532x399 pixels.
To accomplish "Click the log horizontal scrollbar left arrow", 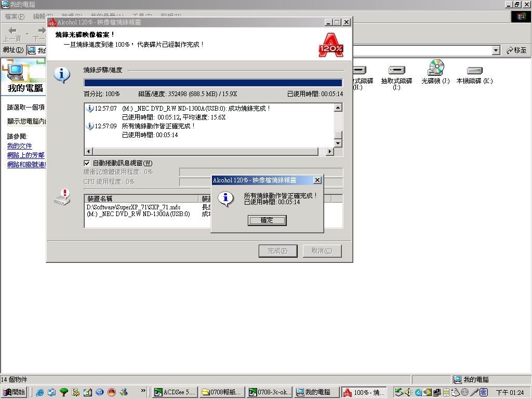I will 88,151.
